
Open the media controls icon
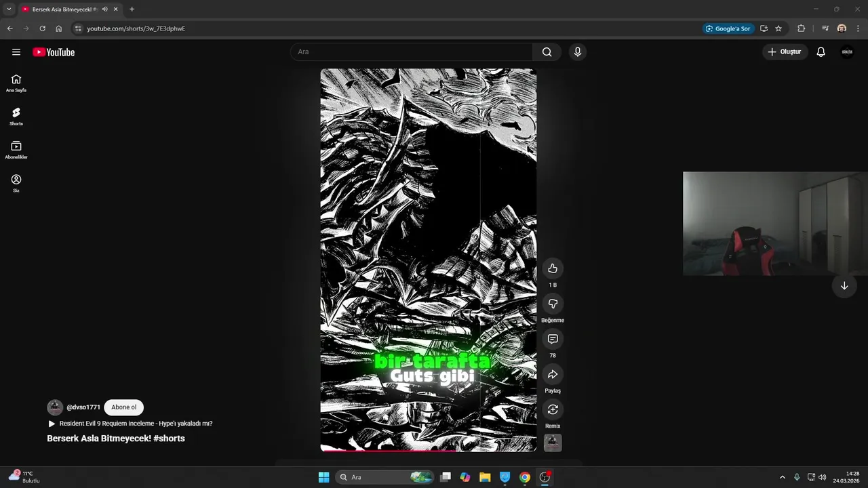pos(825,28)
